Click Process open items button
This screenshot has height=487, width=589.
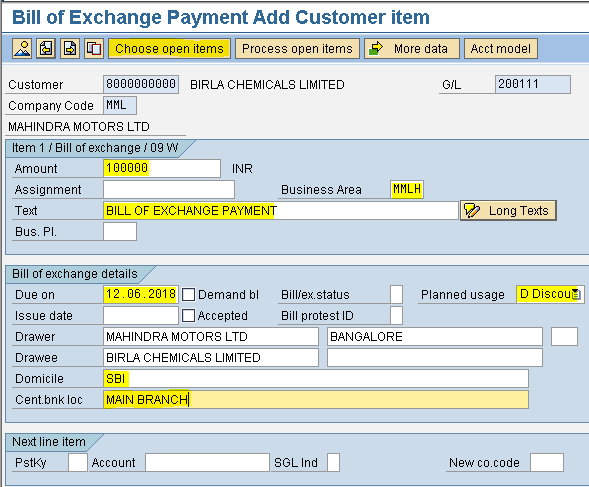coord(297,48)
